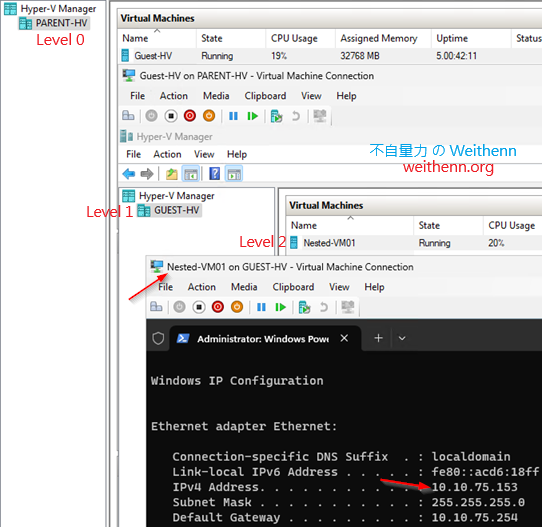Click Enhanced Session icon in Nested-VM01 toolbar
The image size is (542, 527).
(348, 307)
